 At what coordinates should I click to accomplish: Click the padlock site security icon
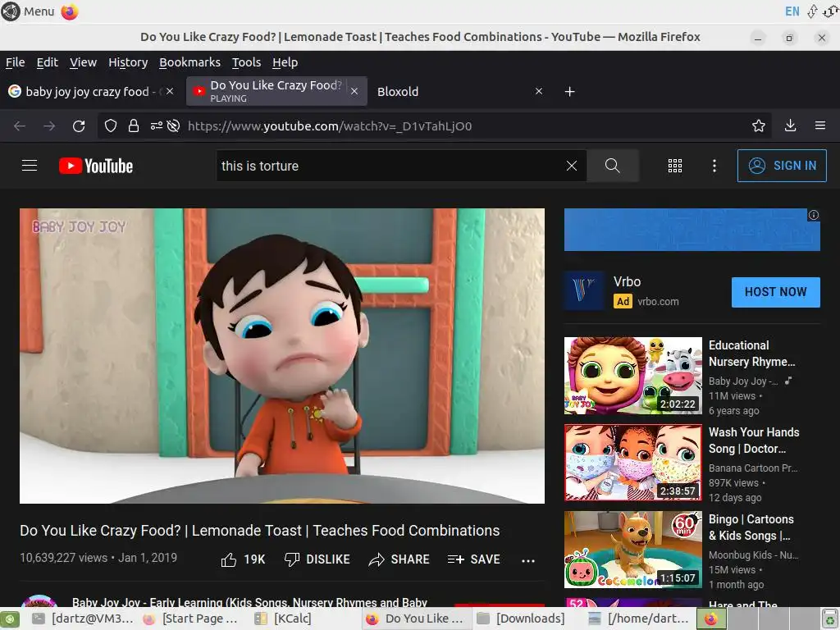click(134, 126)
